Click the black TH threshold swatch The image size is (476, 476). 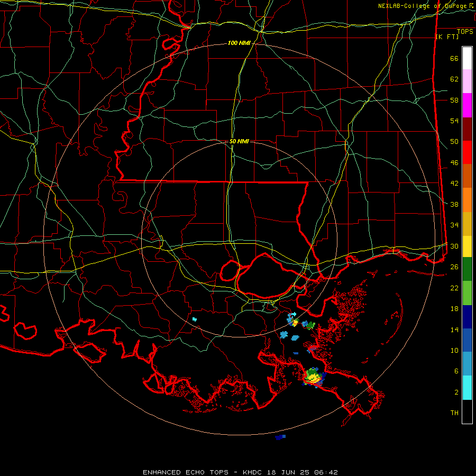[x=467, y=411]
